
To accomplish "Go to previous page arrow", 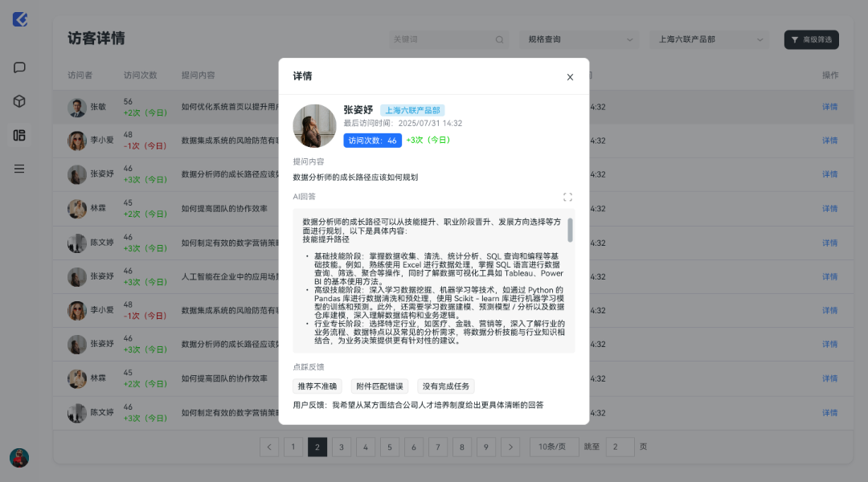I will click(x=269, y=447).
